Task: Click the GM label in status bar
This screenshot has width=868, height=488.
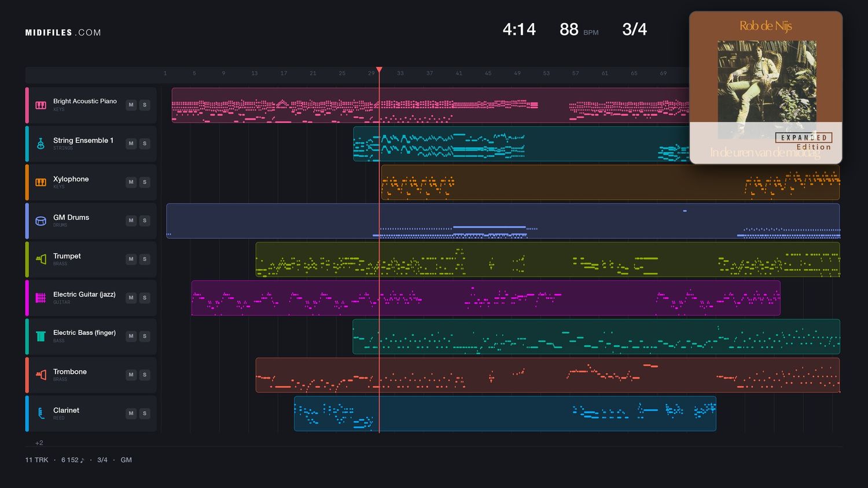Action: 126,460
